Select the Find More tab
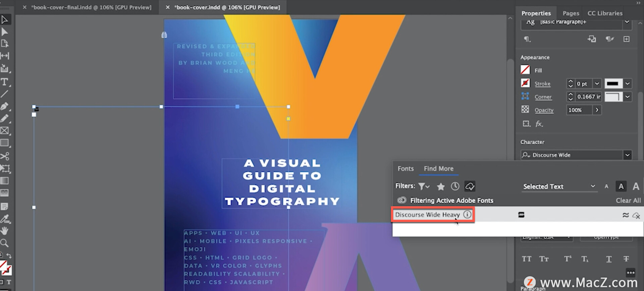The image size is (644, 291). point(438,169)
